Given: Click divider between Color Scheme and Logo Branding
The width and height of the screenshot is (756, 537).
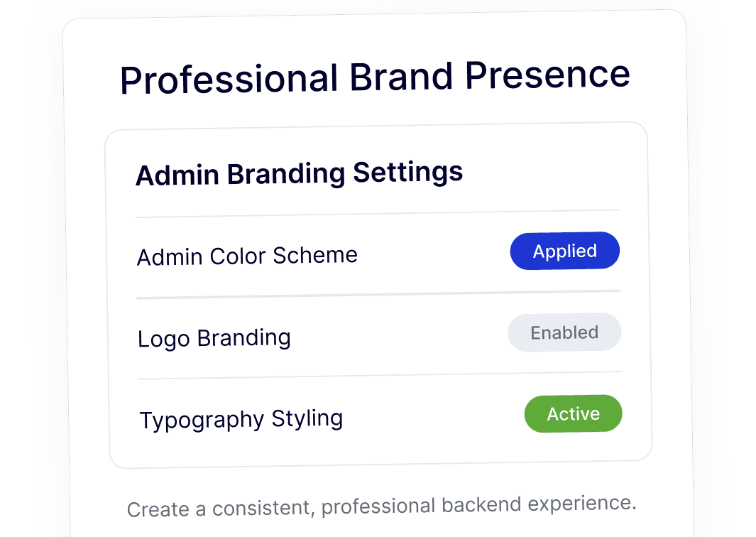Looking at the screenshot, I should 378,294.
